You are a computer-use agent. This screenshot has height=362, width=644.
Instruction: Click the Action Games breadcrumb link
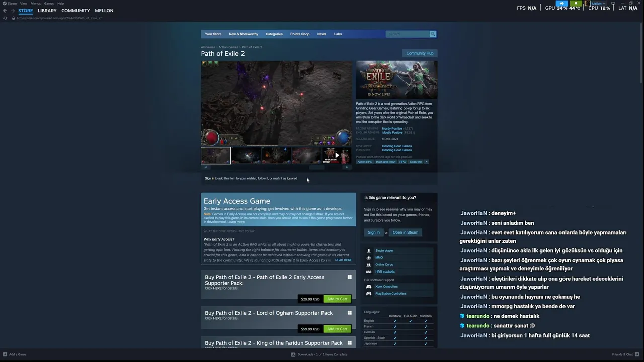click(228, 47)
